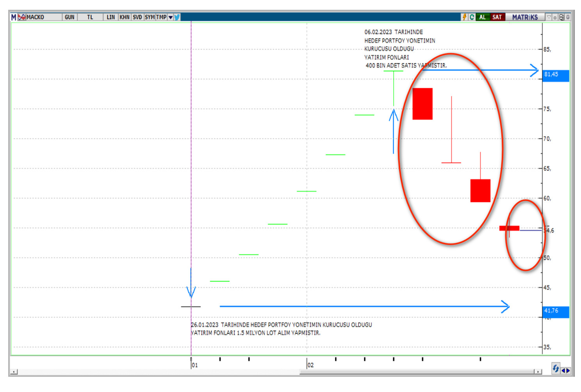Image resolution: width=581 pixels, height=392 pixels.
Task: Open the window menu triangle icon
Action: coord(549,17)
